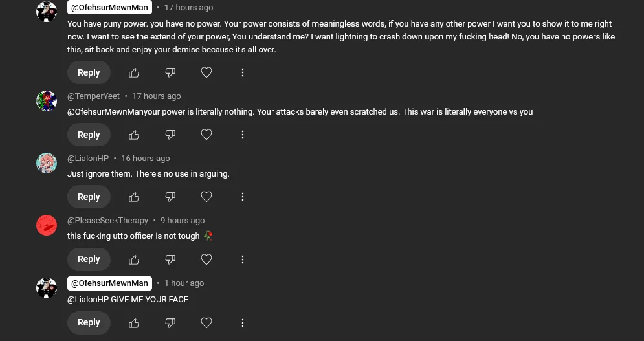Like the first @OfehsurMewnMan comment
The height and width of the screenshot is (341, 644).
134,72
